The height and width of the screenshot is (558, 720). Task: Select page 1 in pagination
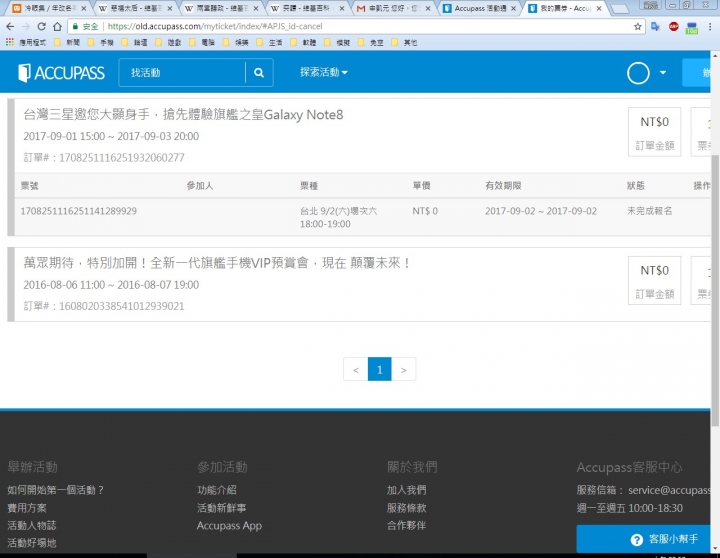point(379,369)
